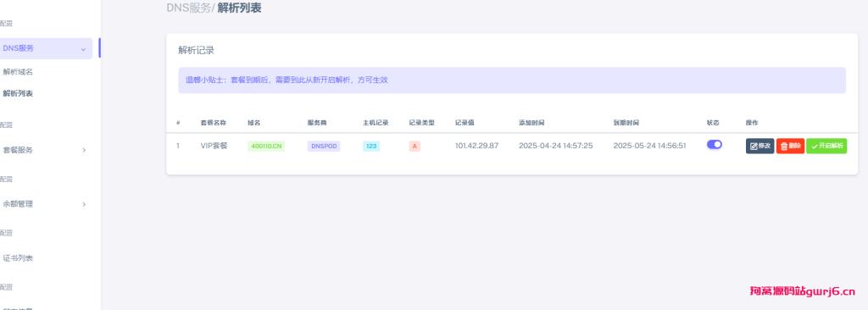Click the 123 host record tag
Image resolution: width=868 pixels, height=310 pixels.
tap(371, 147)
